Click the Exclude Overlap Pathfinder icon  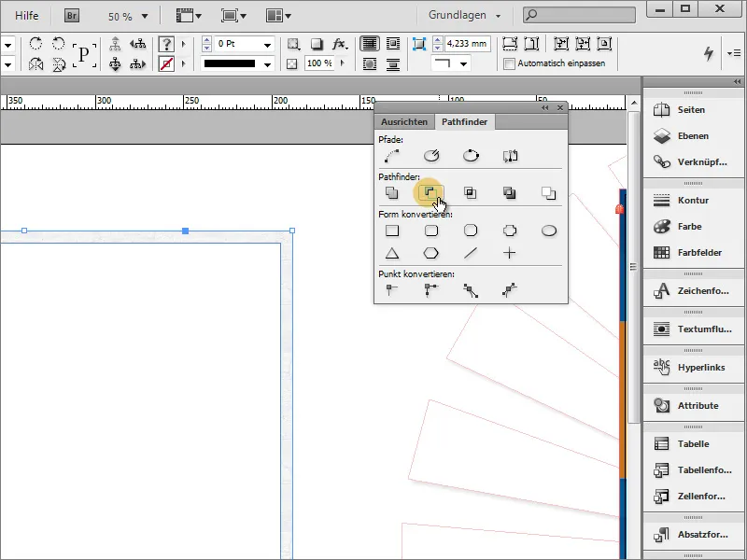509,193
